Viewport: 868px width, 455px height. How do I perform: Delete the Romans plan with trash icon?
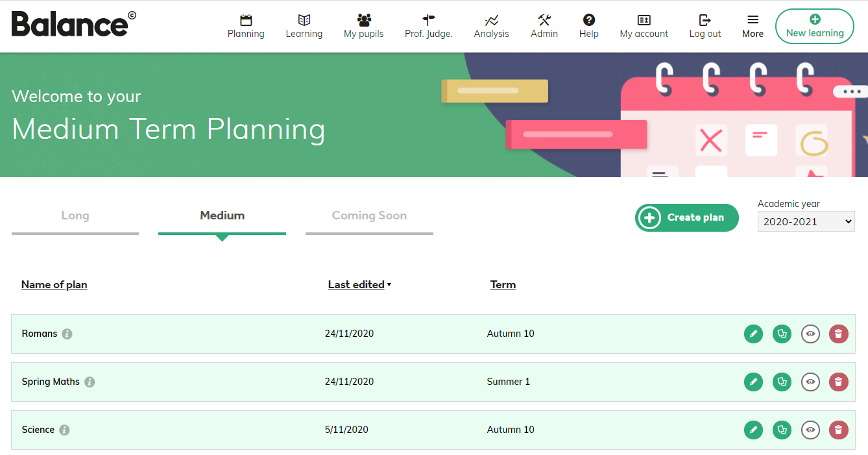(839, 334)
